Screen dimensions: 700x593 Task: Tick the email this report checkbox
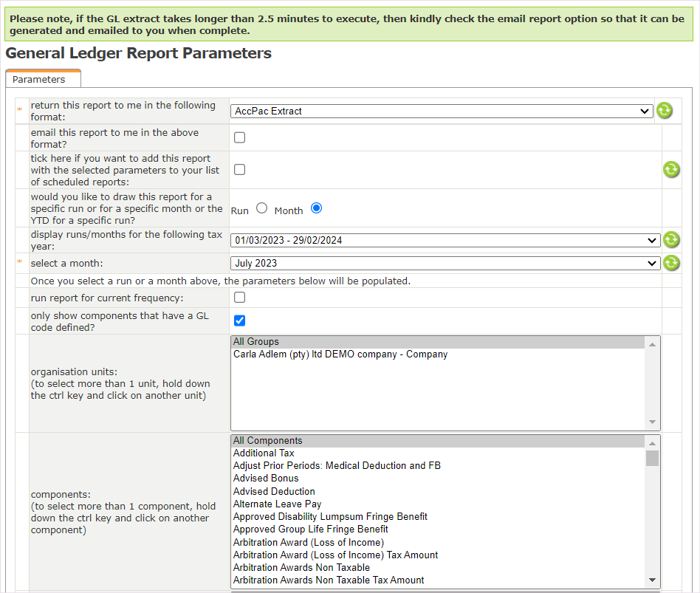pos(239,137)
